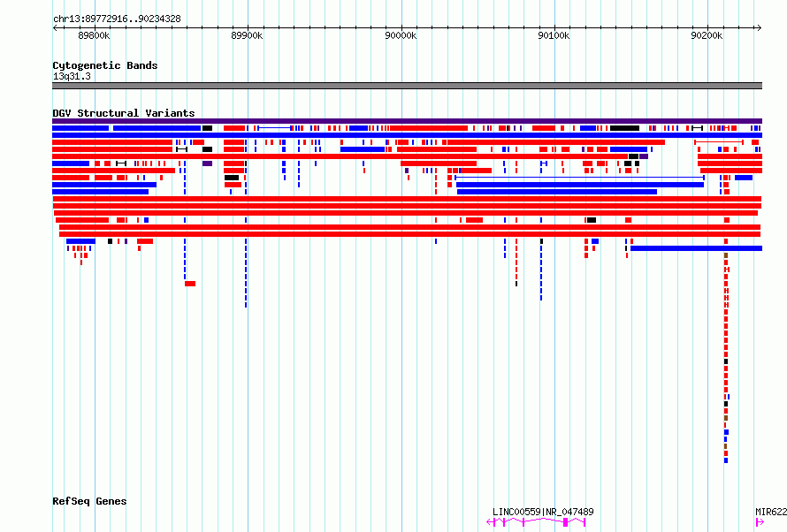Click the DGV Structural Variants track title
Screen dimensions: 787x532
click(124, 113)
